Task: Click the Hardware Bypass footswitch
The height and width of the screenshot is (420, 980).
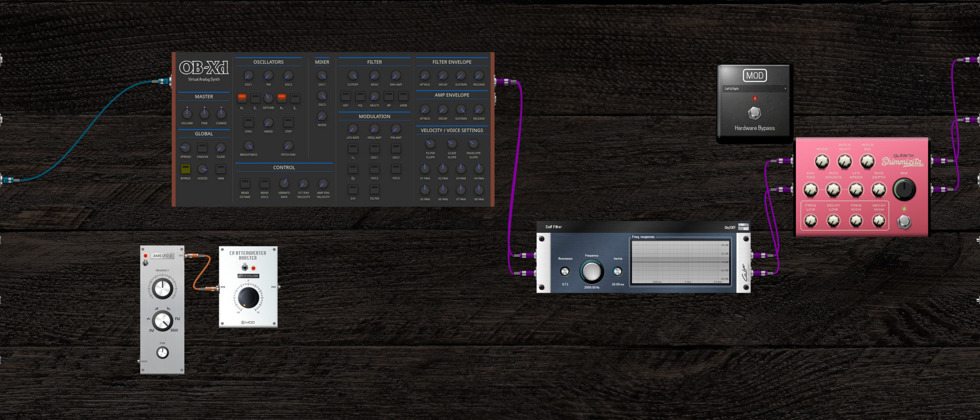Action: click(x=755, y=113)
